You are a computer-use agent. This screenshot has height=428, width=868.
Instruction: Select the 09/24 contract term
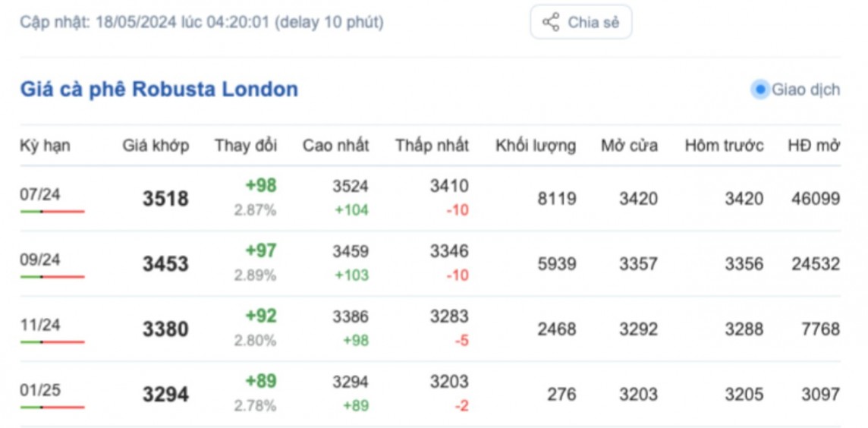(x=40, y=260)
